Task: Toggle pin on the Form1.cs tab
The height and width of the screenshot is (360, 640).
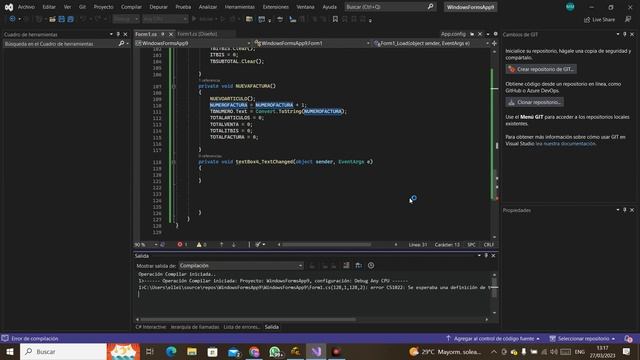Action: pos(163,34)
